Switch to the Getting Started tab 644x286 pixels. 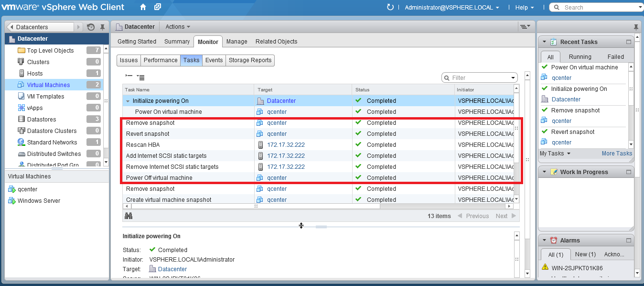[x=137, y=42]
